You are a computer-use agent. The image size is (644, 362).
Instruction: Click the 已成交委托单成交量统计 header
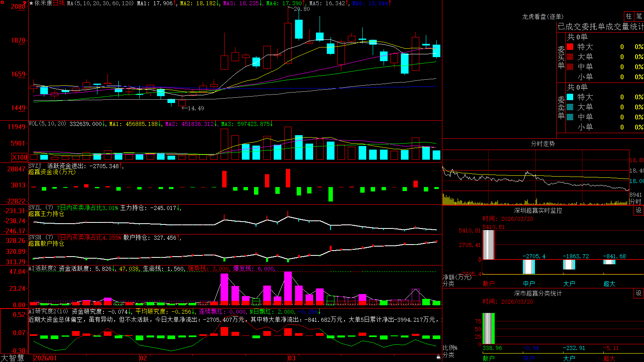[x=601, y=27]
